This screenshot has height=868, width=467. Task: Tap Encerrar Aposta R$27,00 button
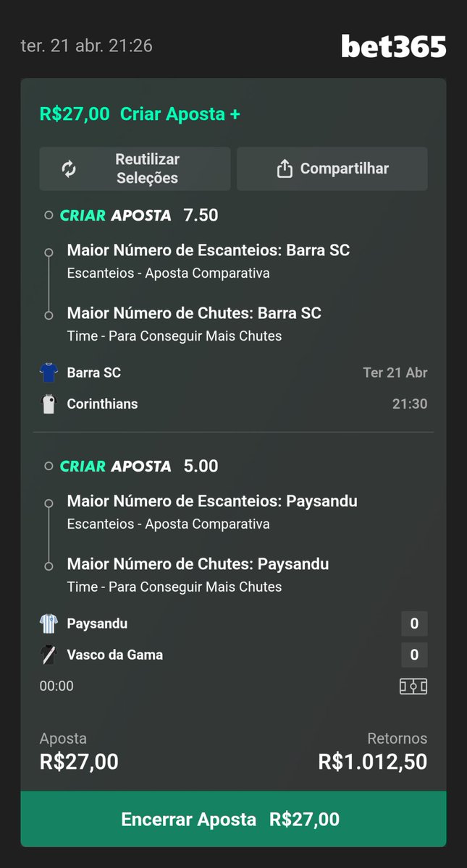(x=233, y=819)
